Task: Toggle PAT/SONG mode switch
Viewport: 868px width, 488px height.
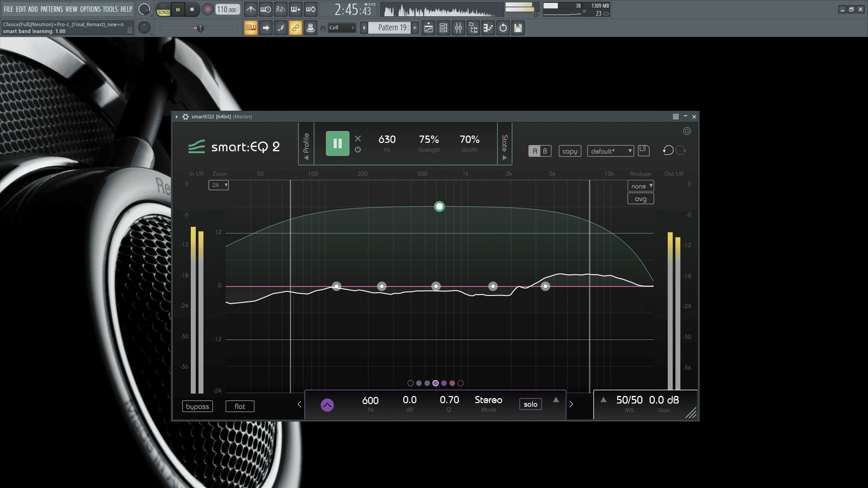Action: pyautogui.click(x=163, y=9)
